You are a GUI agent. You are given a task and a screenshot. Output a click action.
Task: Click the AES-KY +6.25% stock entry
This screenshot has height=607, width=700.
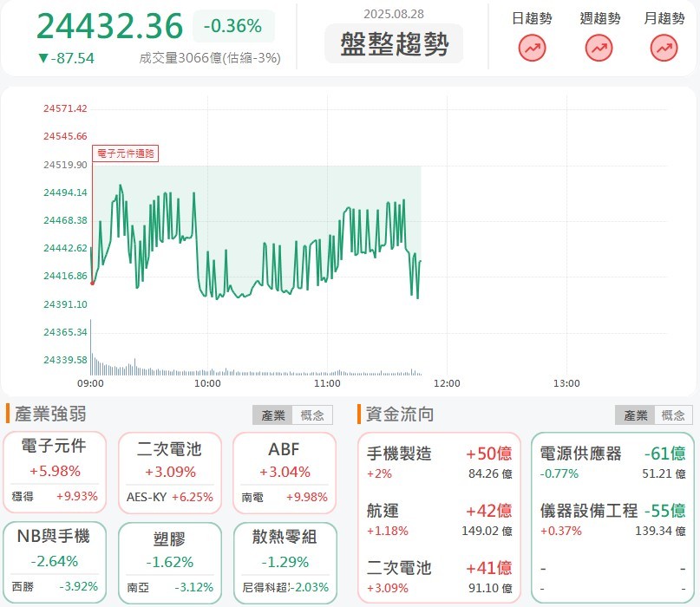170,497
